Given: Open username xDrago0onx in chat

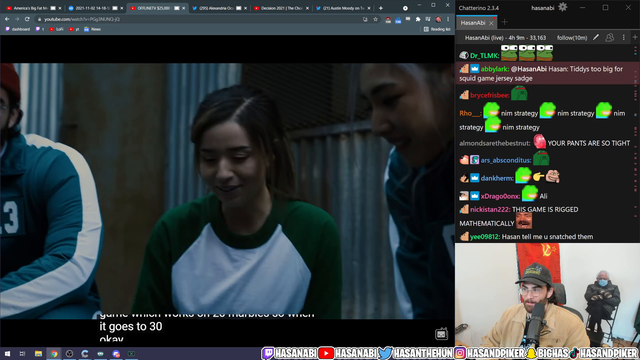Looking at the screenshot, I should pyautogui.click(x=500, y=196).
